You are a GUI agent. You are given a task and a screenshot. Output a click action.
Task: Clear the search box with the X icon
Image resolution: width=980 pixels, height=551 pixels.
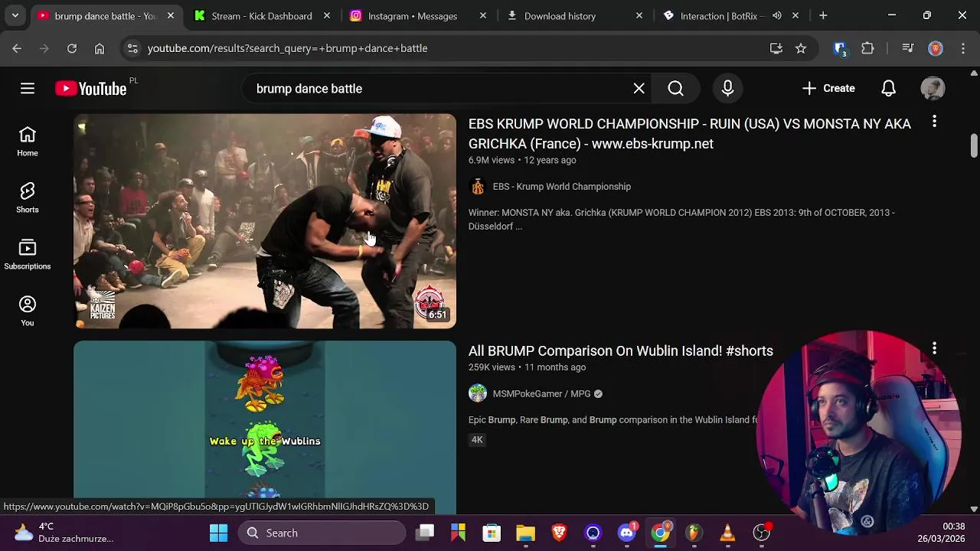point(639,89)
